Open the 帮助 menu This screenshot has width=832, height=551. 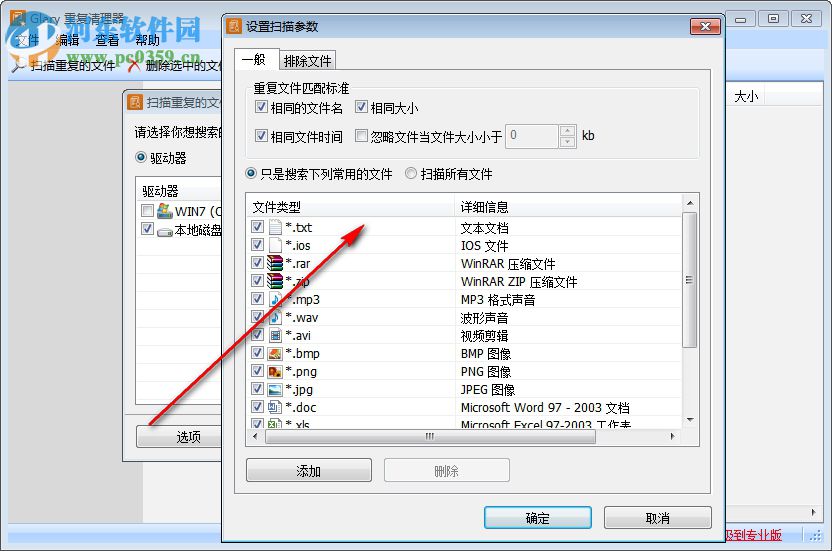tap(147, 40)
